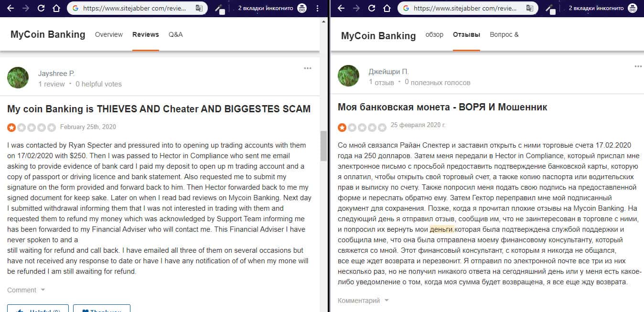Click the back arrow in the left browser window
This screenshot has height=312, width=644.
(11, 8)
